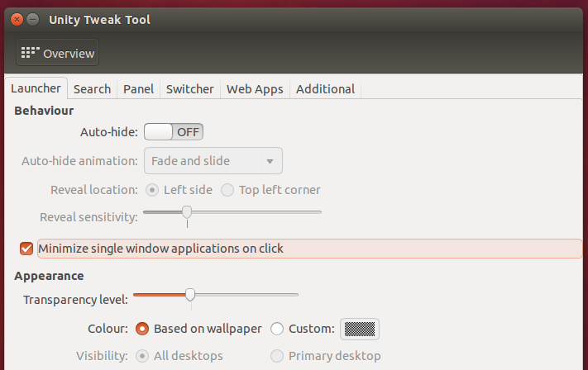This screenshot has height=370, width=588.
Task: Click the Behaviour section heading
Action: 44,111
